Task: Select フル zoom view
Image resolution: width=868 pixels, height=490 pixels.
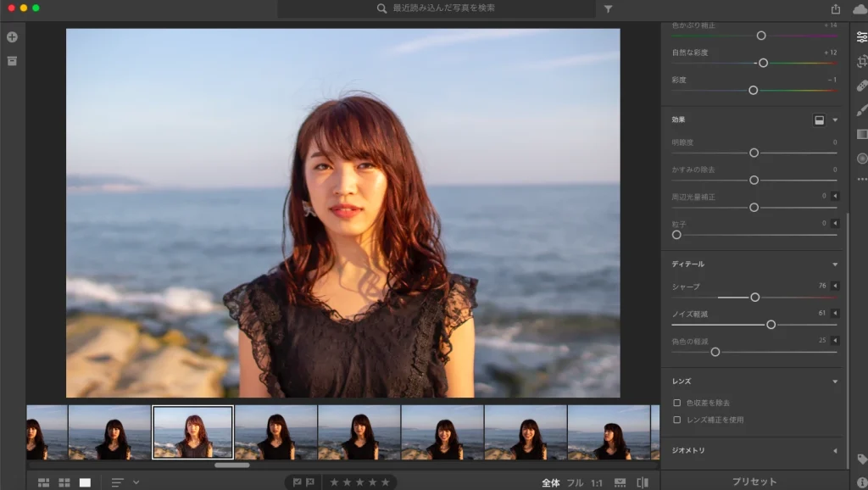Action: coord(576,483)
